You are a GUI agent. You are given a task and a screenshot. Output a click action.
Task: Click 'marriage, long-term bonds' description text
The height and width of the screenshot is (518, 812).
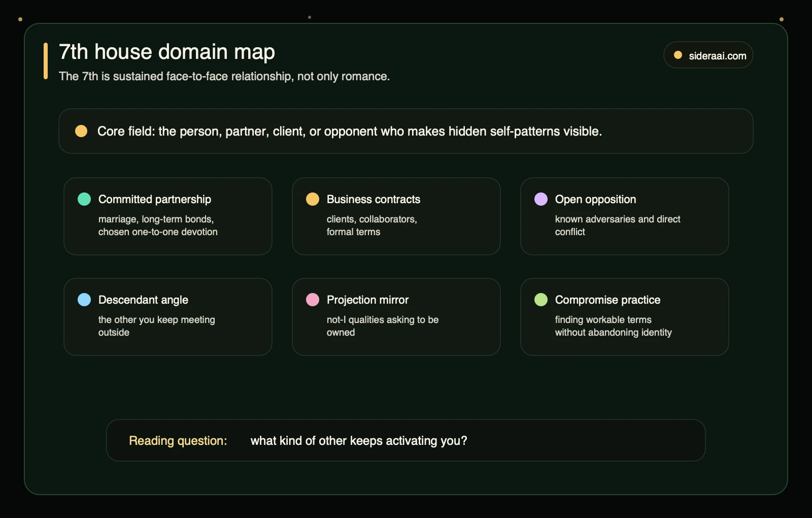point(158,225)
